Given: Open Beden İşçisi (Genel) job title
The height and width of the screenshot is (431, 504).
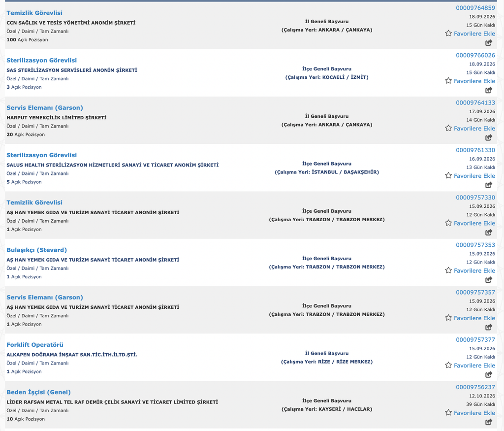Looking at the screenshot, I should [38, 392].
